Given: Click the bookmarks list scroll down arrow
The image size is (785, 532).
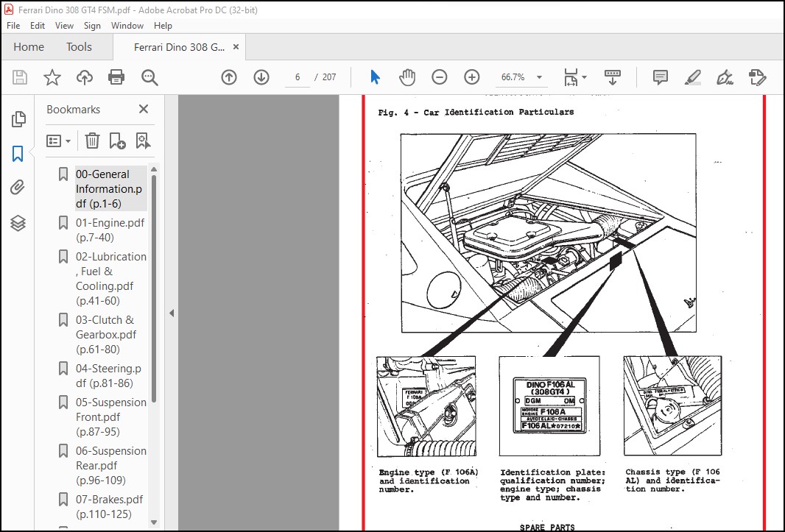Looking at the screenshot, I should pyautogui.click(x=154, y=522).
